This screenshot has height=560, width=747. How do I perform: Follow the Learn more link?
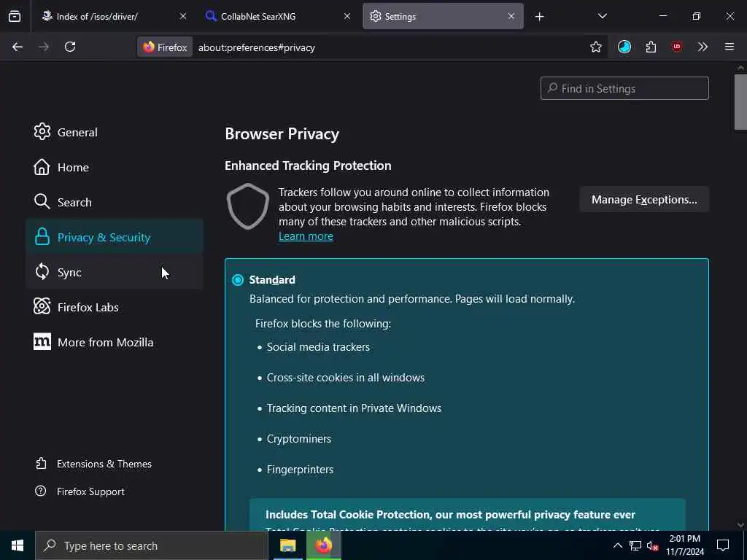tap(306, 236)
